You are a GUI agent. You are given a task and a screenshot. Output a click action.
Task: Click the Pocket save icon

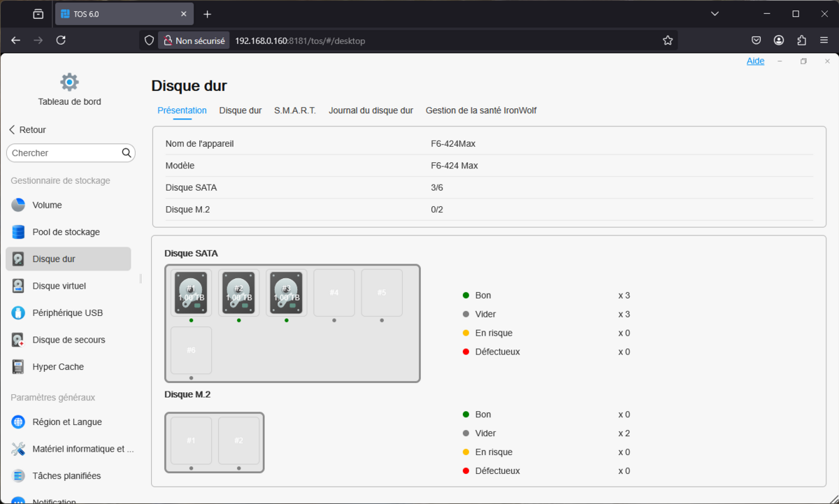(756, 41)
